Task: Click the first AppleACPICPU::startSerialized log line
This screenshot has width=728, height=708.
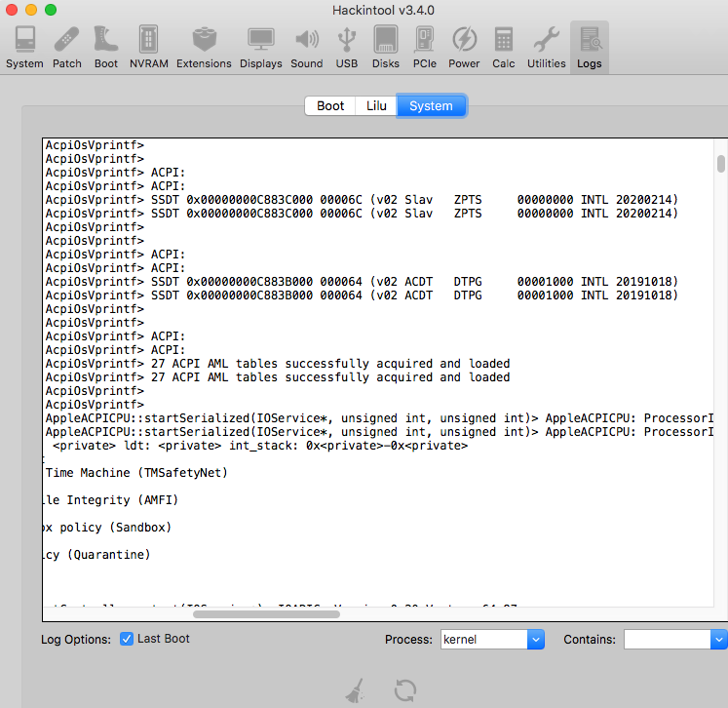Action: tap(379, 418)
